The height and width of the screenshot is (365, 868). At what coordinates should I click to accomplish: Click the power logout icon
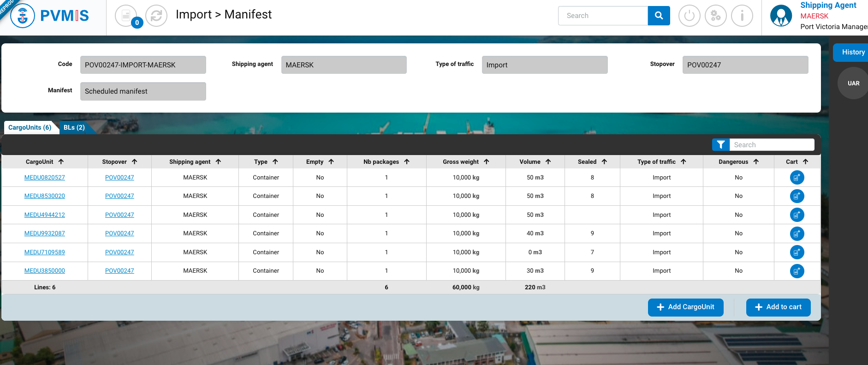pos(689,16)
